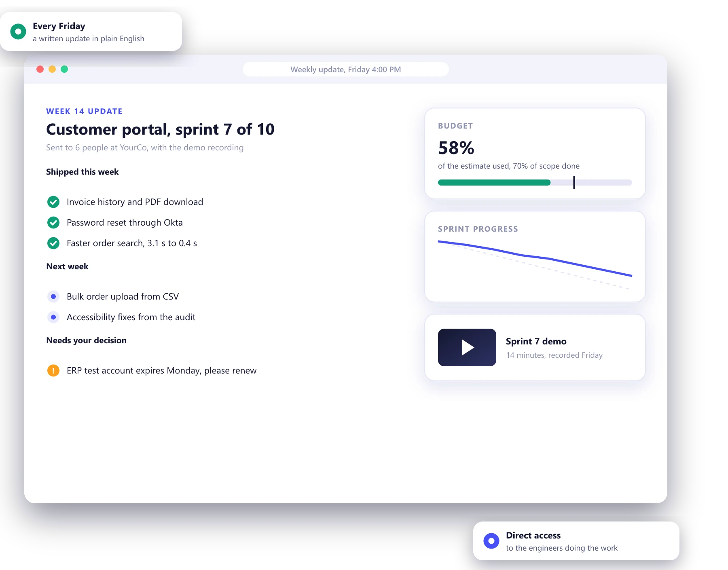Screen dimensions: 728x570
Task: Click the blue ring icon on Direct access card
Action: (x=491, y=540)
